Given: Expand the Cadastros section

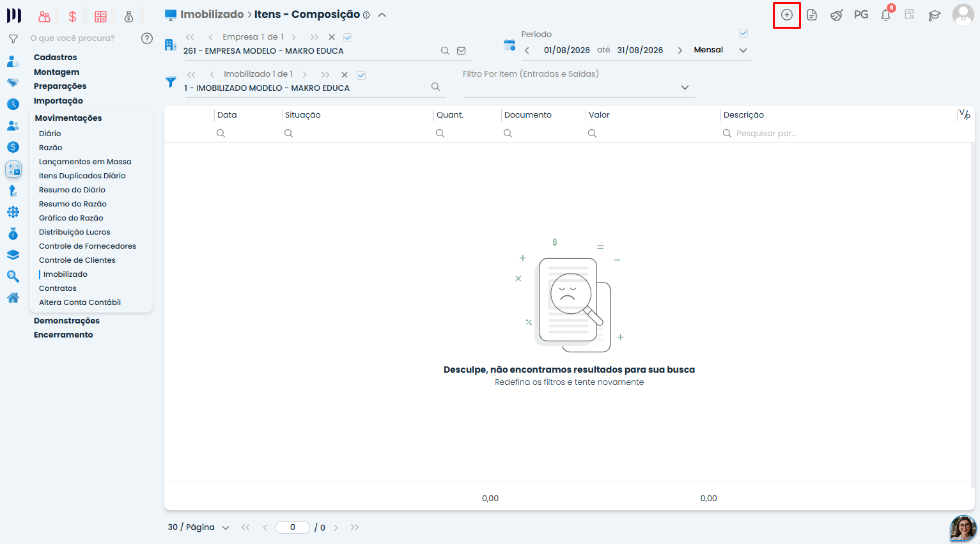Looking at the screenshot, I should [55, 58].
